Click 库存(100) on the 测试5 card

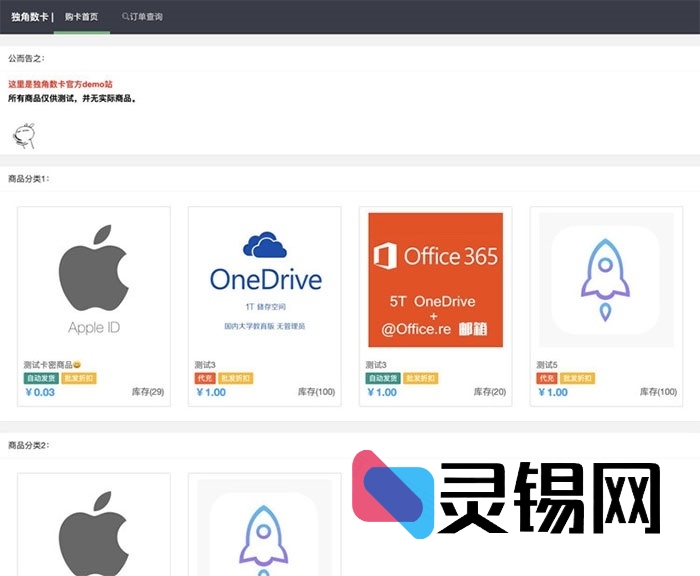[x=658, y=392]
